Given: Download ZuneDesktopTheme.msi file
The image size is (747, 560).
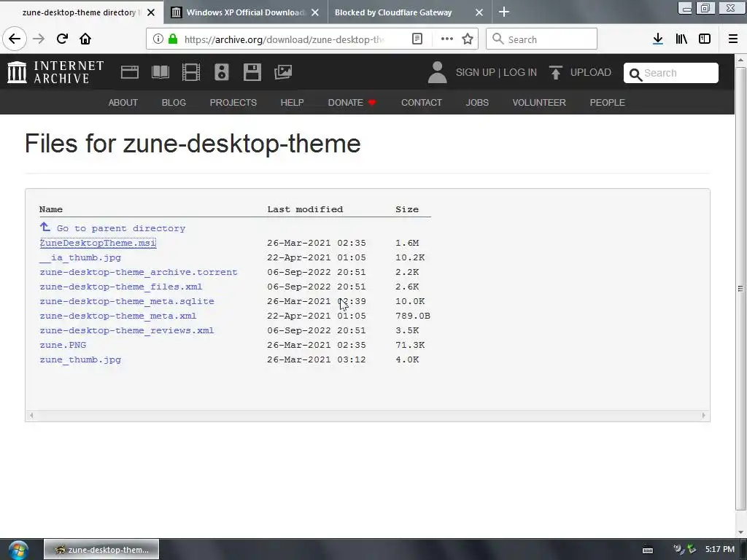Looking at the screenshot, I should pyautogui.click(x=98, y=243).
